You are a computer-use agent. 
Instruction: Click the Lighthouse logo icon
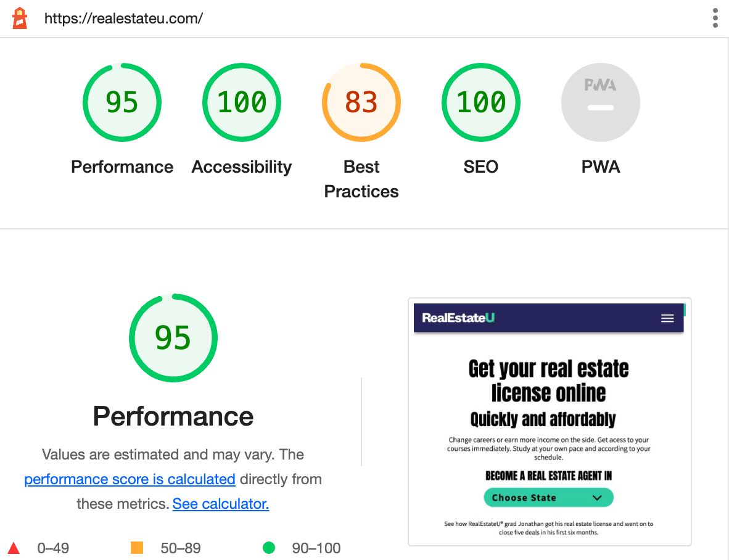pyautogui.click(x=20, y=18)
